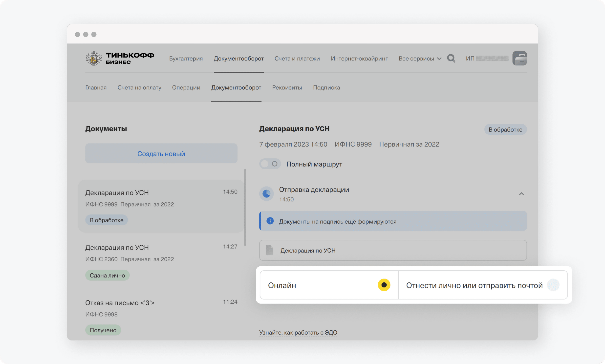Open the Счета и платежи tab

(297, 58)
